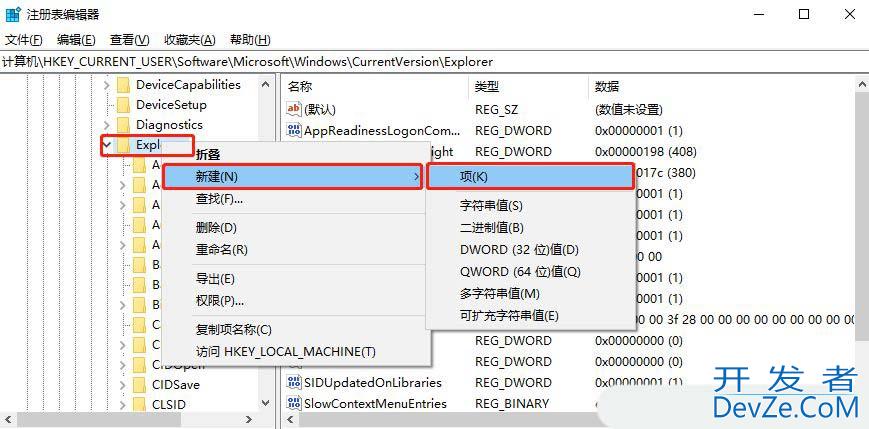Expand the CIDSave tree node

coord(122,384)
